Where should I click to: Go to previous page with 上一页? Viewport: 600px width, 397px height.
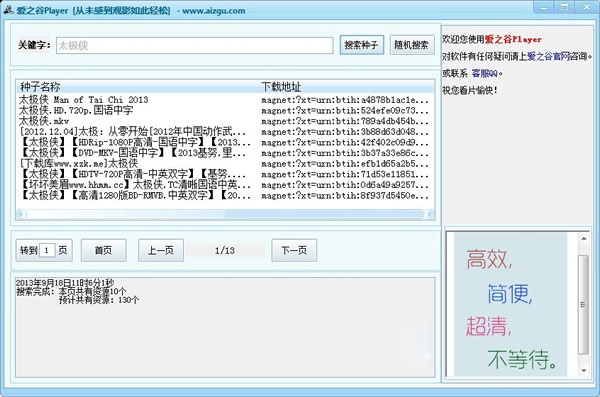161,250
